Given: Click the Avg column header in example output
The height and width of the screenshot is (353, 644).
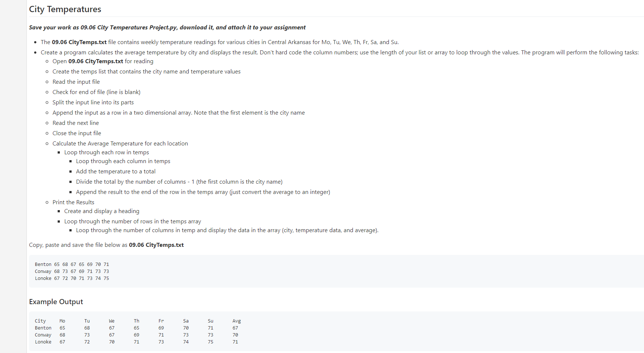Looking at the screenshot, I should coord(236,321).
